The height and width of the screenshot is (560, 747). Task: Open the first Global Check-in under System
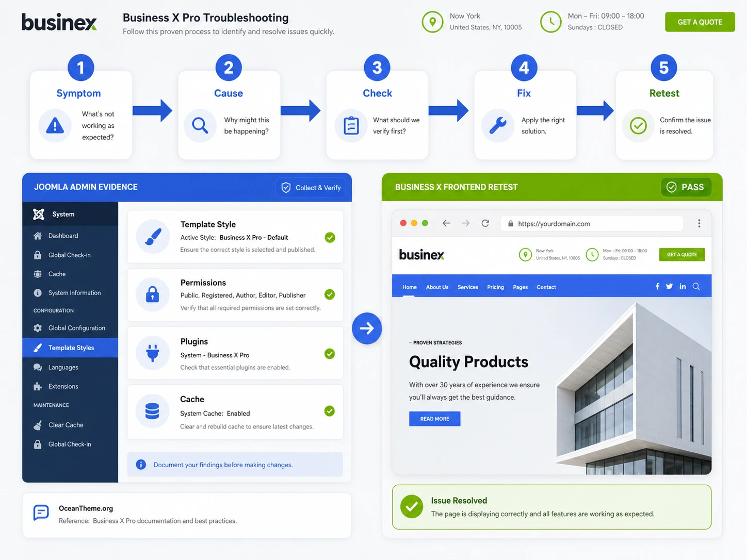point(70,255)
